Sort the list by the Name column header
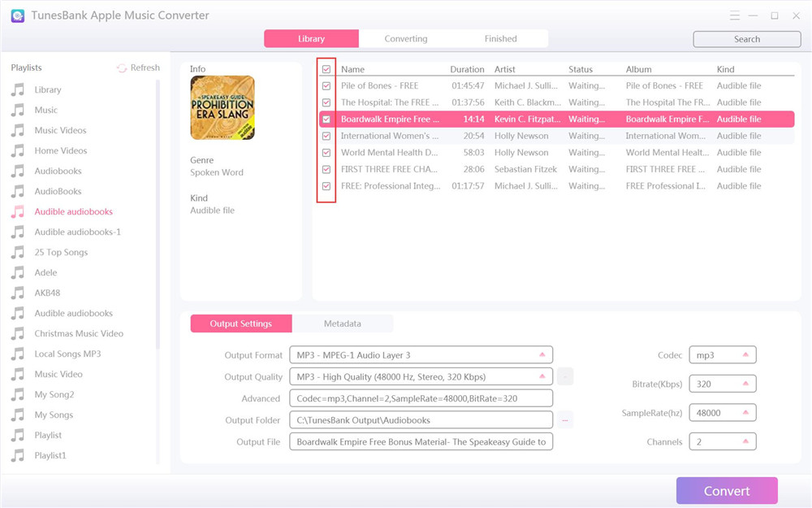The image size is (812, 508). (x=352, y=69)
